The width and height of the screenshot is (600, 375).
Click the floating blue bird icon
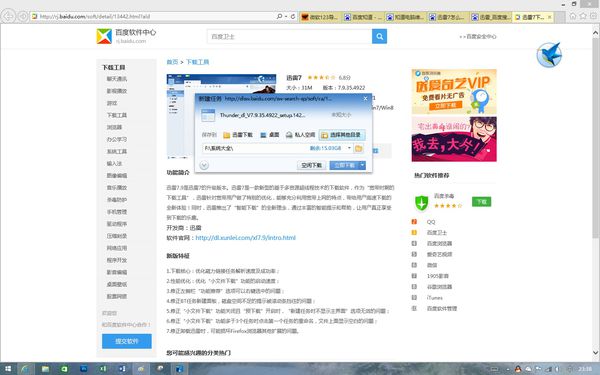click(549, 55)
